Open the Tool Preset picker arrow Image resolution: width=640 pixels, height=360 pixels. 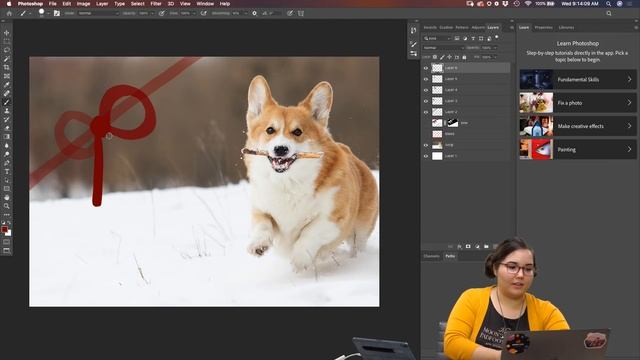pyautogui.click(x=30, y=13)
